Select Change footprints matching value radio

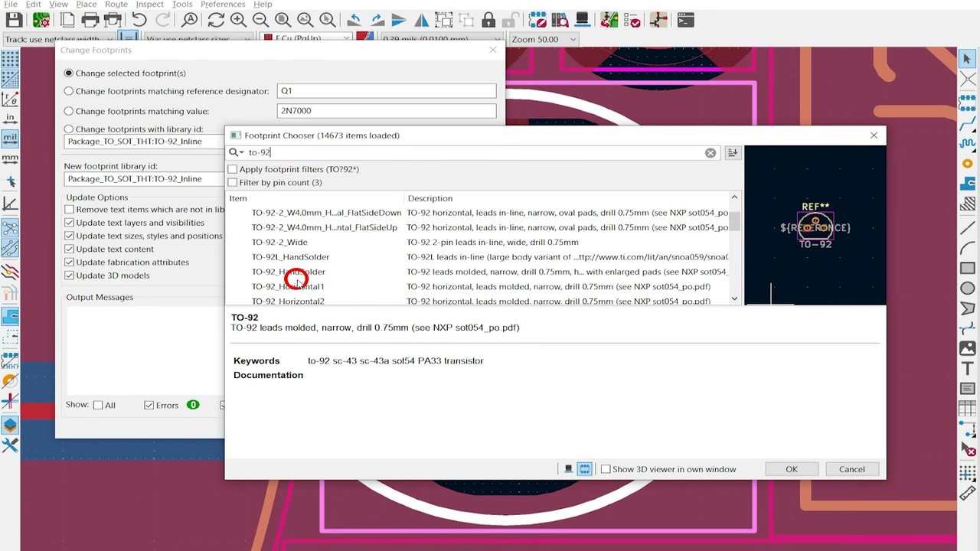pos(69,111)
